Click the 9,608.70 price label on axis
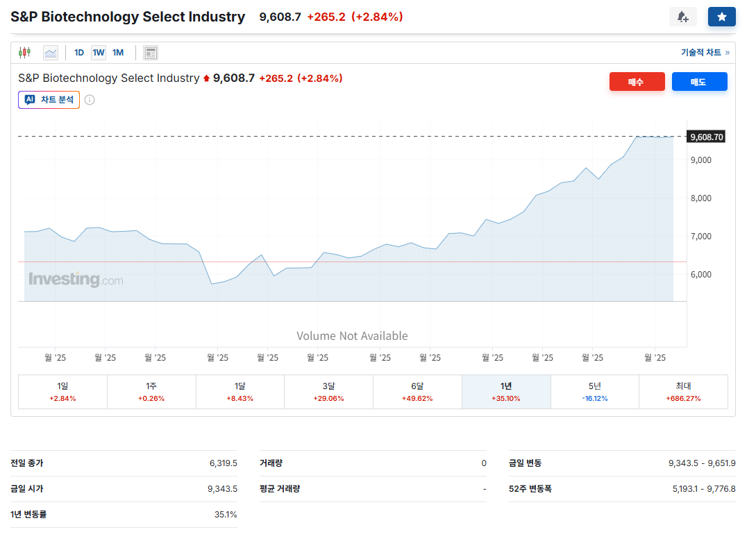 [x=706, y=137]
